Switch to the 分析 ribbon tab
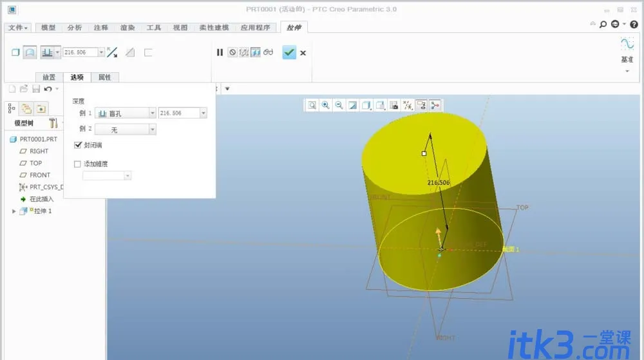This screenshot has width=644, height=360. pos(74,28)
